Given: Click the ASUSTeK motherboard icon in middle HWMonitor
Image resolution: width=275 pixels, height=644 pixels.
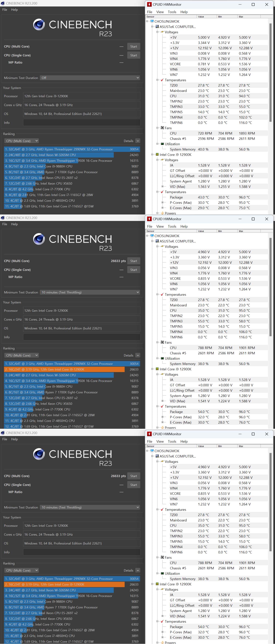Looking at the screenshot, I should 157,241.
